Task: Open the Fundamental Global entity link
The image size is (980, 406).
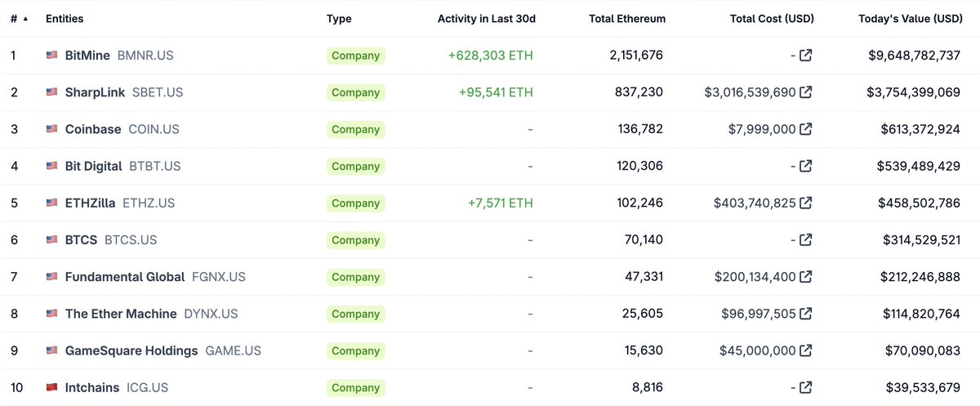Action: pos(125,277)
